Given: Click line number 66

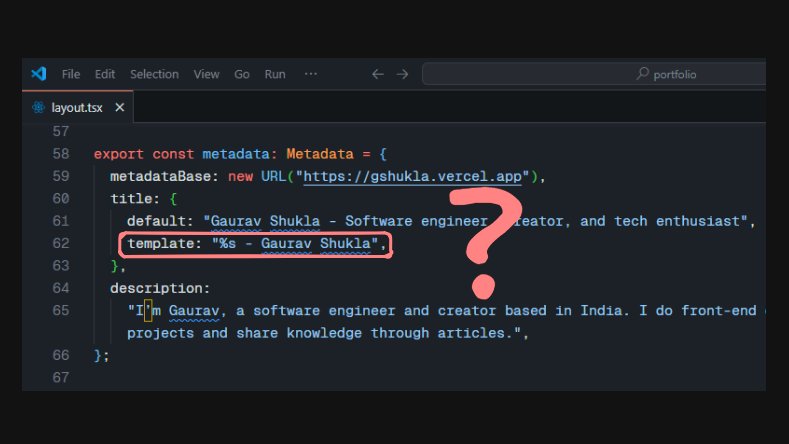Looking at the screenshot, I should tap(61, 355).
